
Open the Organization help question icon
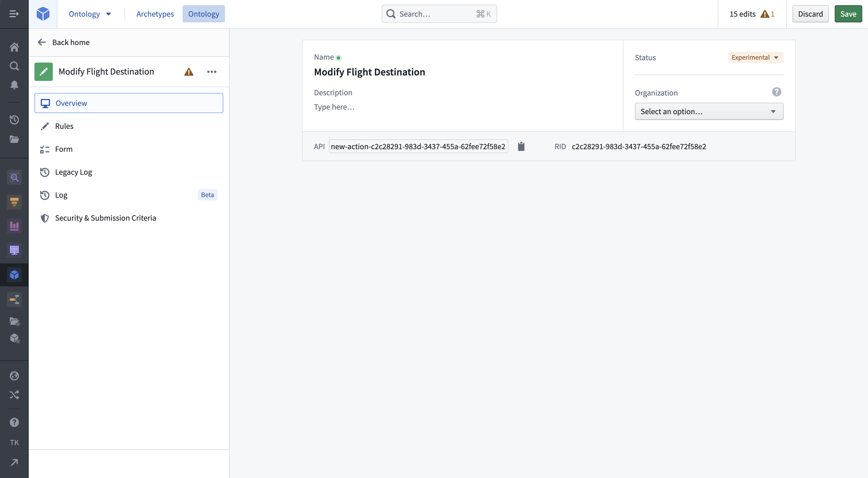click(x=776, y=92)
